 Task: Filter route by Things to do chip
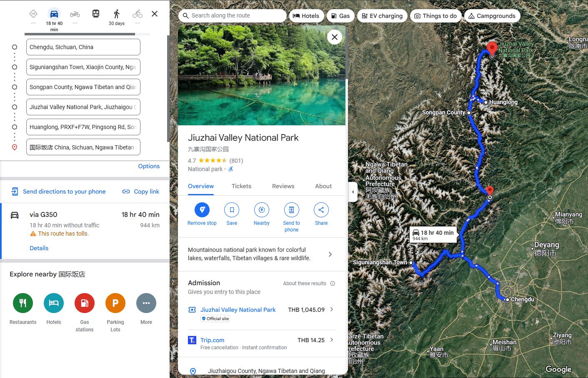coord(436,16)
